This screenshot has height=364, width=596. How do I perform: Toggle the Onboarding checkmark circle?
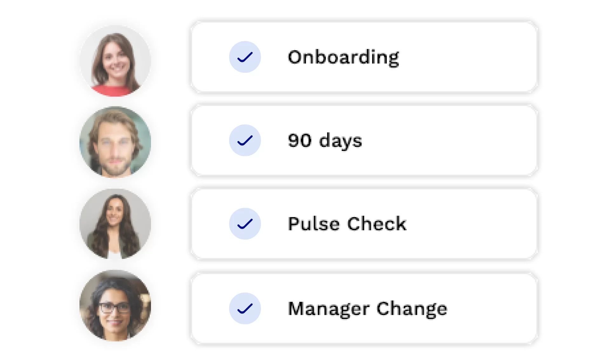(x=245, y=57)
